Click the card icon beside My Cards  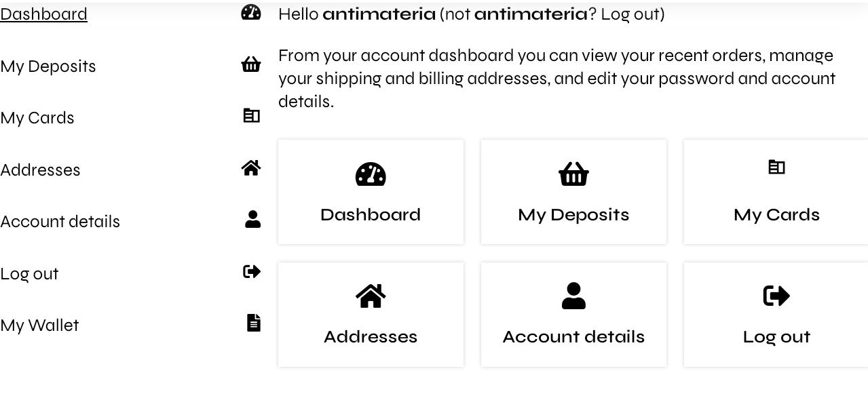251,116
